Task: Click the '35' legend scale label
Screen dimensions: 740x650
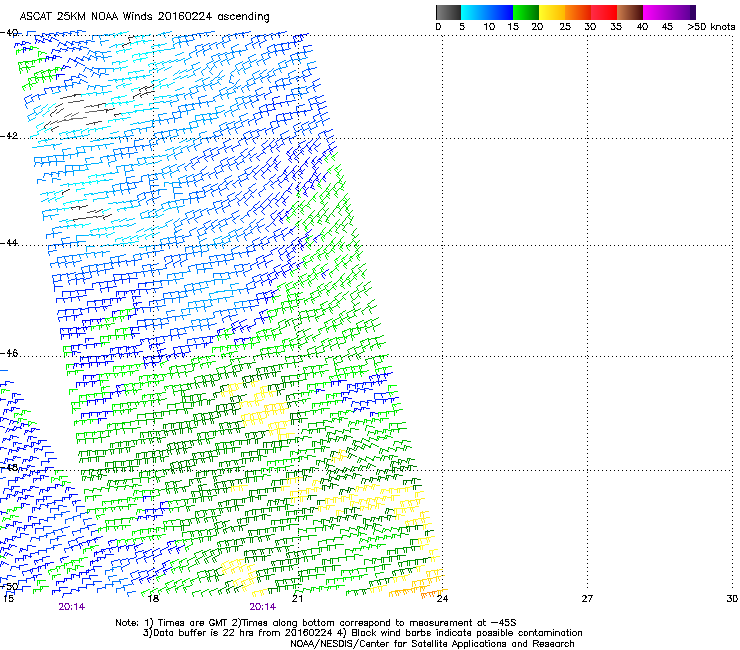Action: coord(616,26)
